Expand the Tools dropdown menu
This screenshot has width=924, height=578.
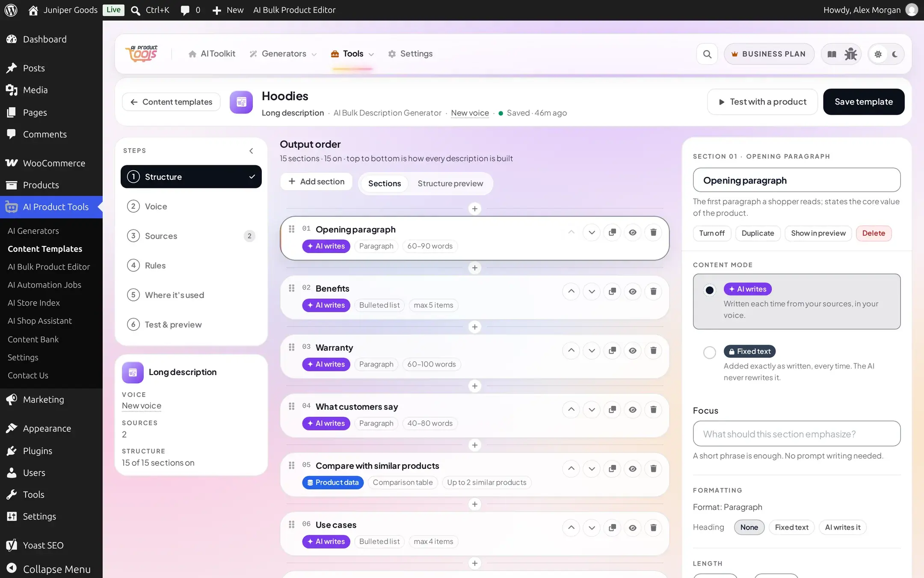point(352,54)
